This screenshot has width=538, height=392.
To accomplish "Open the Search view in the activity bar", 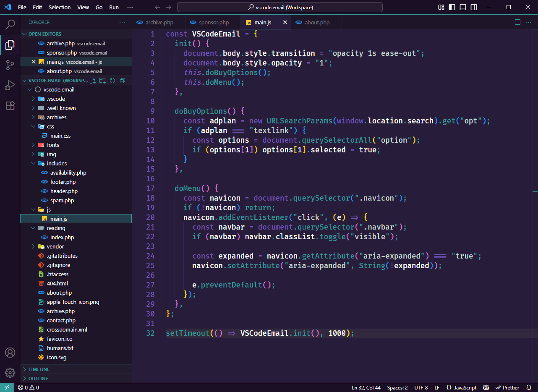I will (x=10, y=24).
